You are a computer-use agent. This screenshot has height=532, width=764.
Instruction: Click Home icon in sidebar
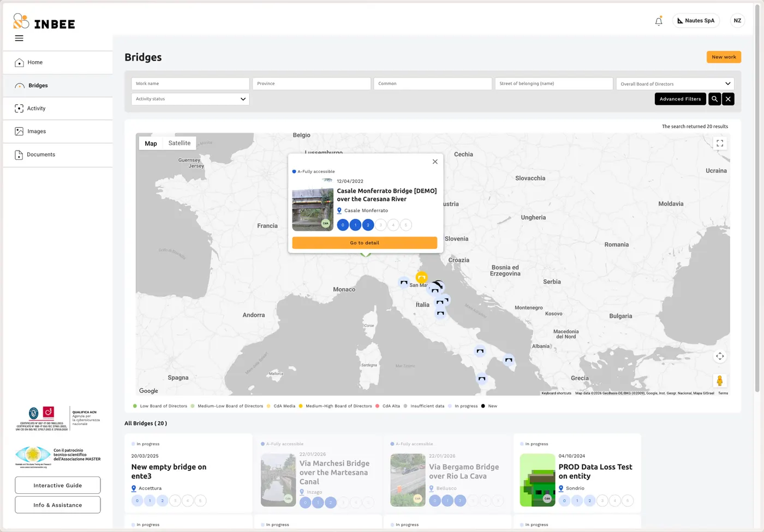19,62
